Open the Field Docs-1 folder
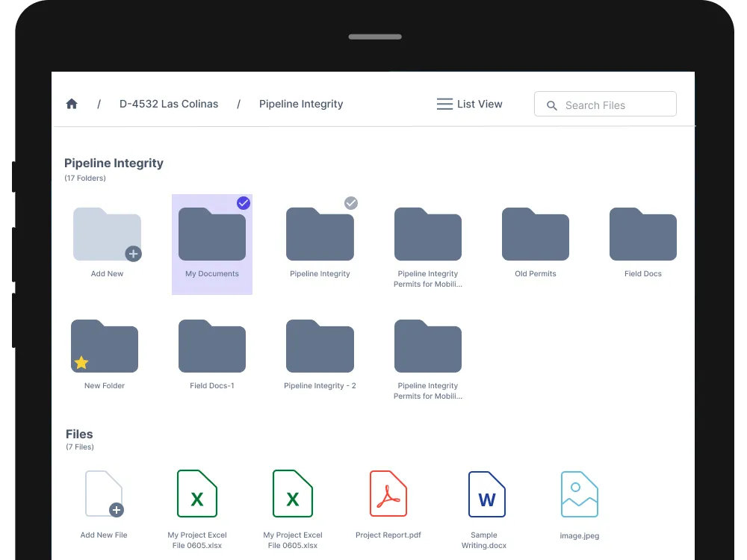 tap(211, 346)
